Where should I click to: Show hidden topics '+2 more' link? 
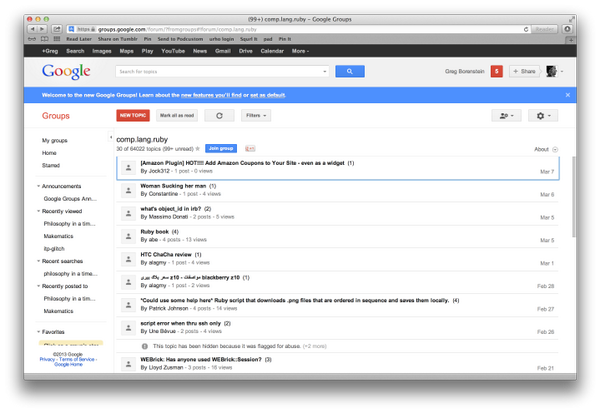[x=315, y=346]
